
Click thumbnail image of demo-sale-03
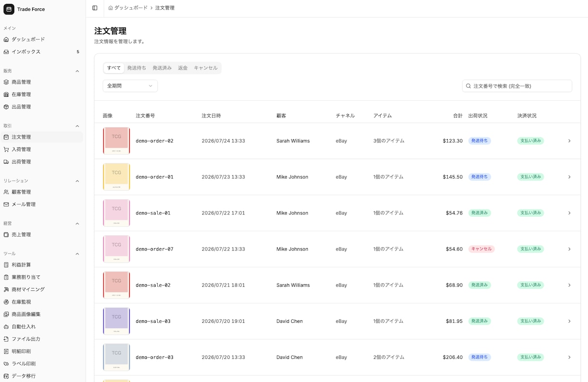116,321
